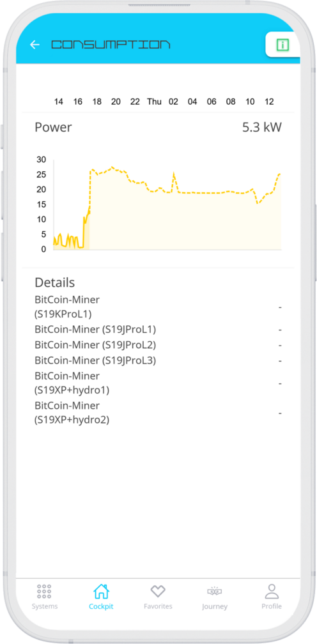The height and width of the screenshot is (644, 317).
Task: Select BitCoin-Miner (S19JProL3) entry
Action: 158,360
